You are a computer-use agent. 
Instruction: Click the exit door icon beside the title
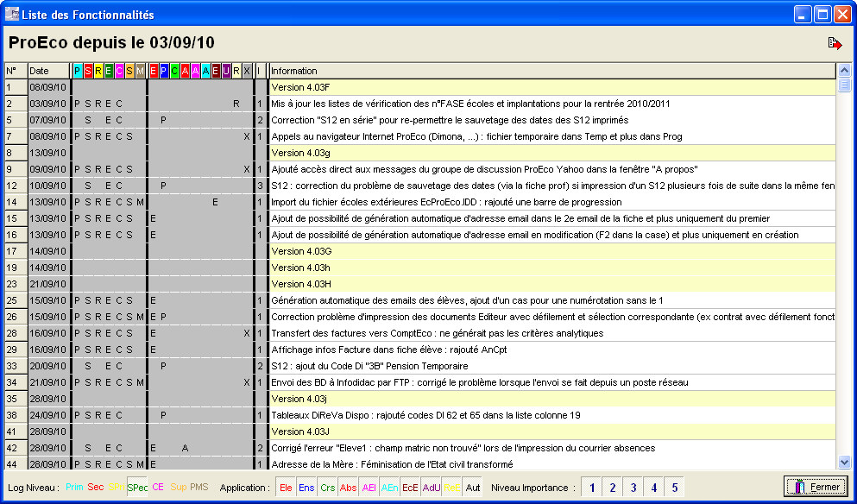(835, 43)
